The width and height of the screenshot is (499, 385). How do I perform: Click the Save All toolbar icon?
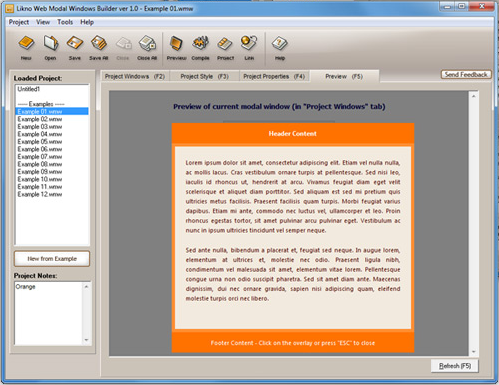tap(99, 48)
